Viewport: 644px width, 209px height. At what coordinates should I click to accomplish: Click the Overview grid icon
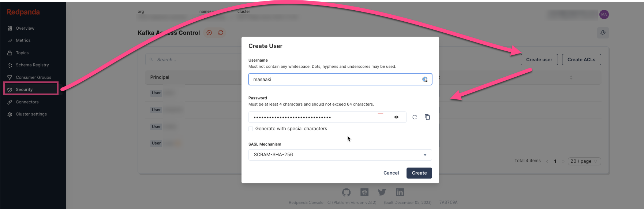[x=10, y=28]
